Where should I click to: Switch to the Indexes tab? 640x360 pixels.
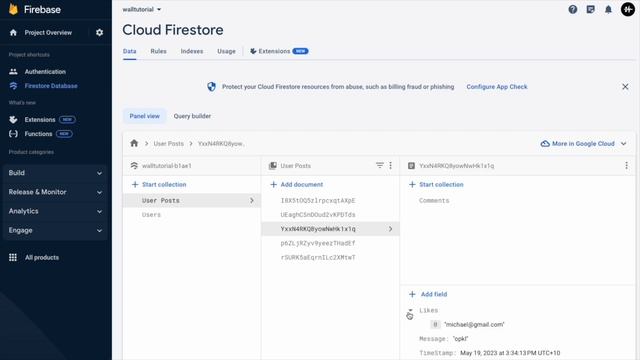(x=192, y=51)
